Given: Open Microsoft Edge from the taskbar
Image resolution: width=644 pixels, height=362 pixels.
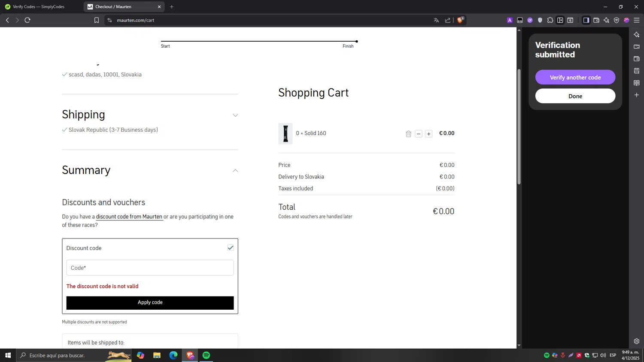Looking at the screenshot, I should (173, 355).
